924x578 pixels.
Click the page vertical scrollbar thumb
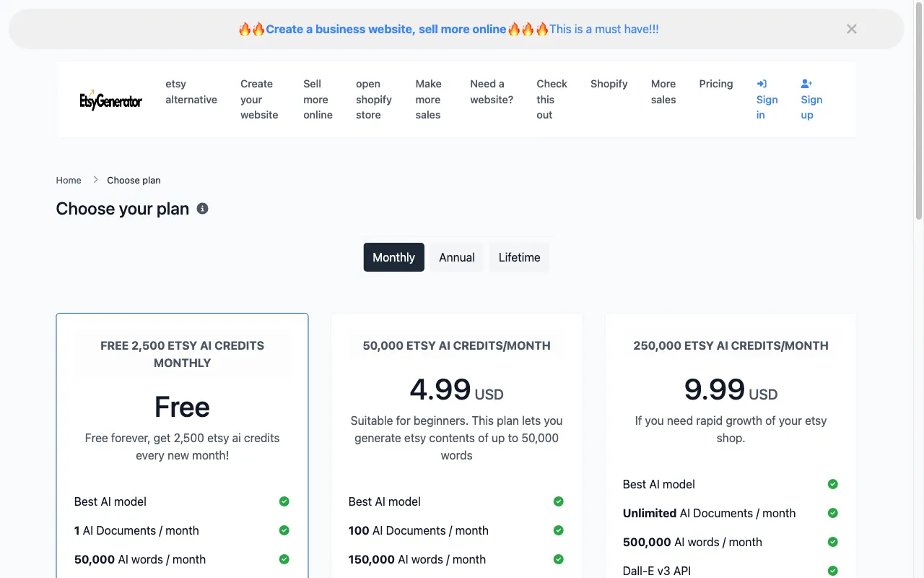pos(919,111)
